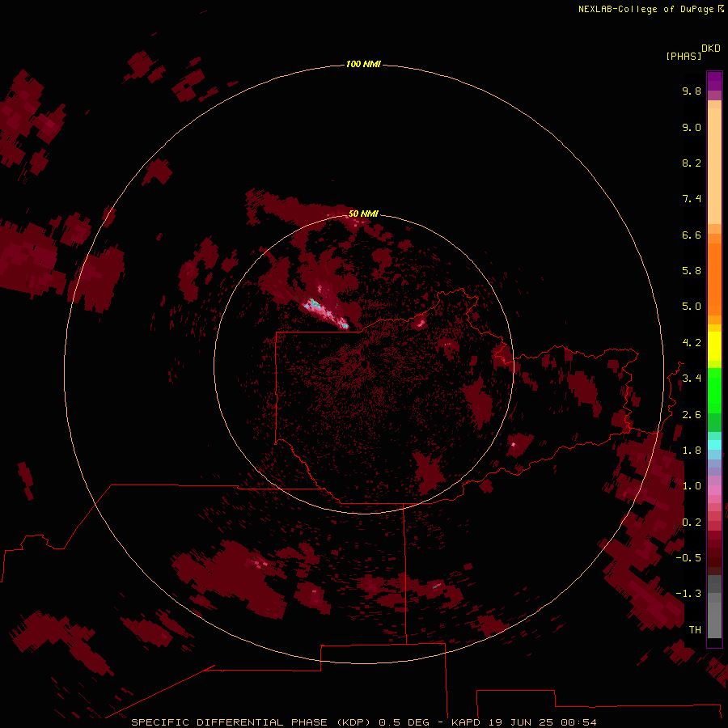Click the cyan segment of the color bar
This screenshot has width=728, height=728.
[714, 444]
